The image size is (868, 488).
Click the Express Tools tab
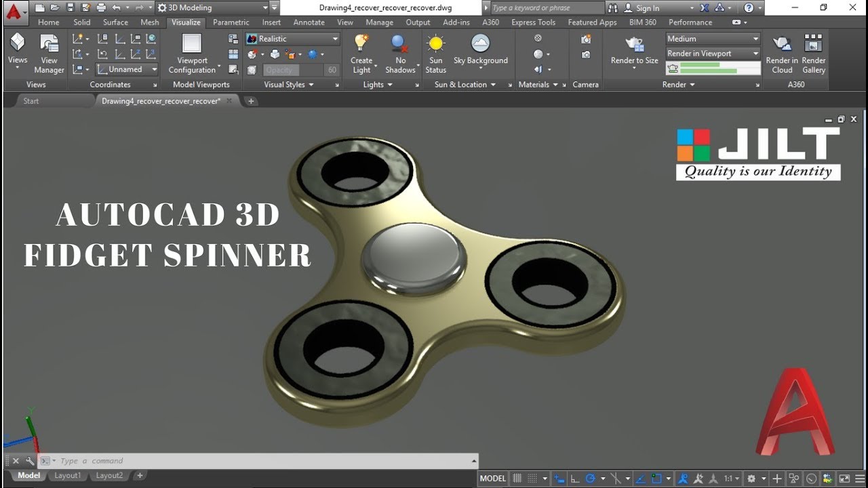(x=533, y=22)
